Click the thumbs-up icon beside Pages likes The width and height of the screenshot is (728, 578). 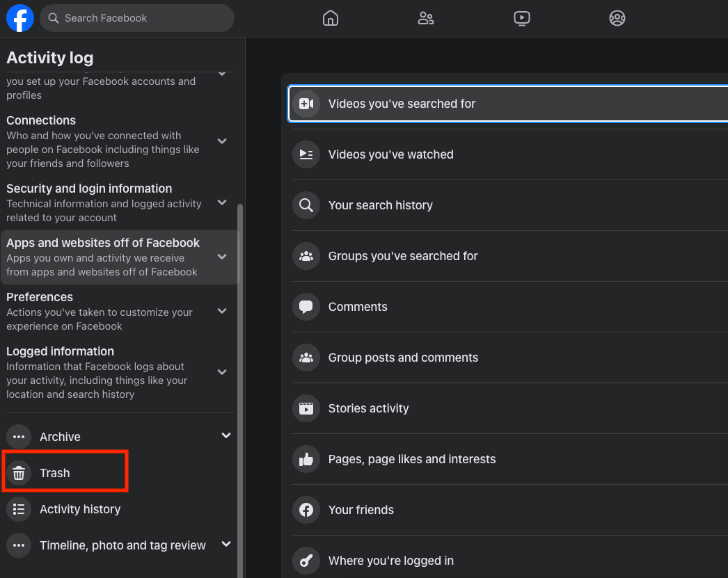[306, 459]
